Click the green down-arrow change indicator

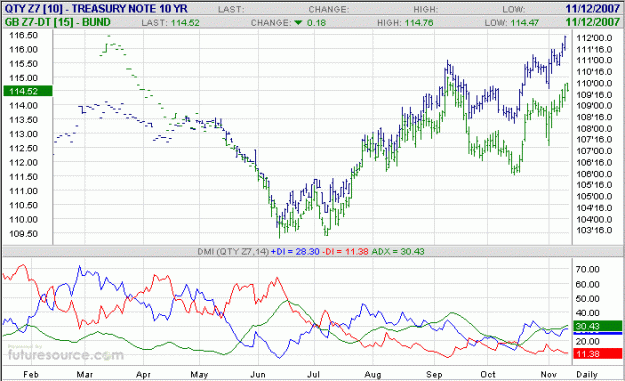[x=299, y=23]
